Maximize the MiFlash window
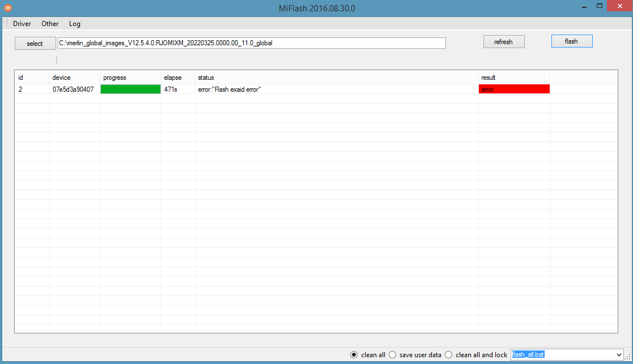The width and height of the screenshot is (633, 364). tap(600, 6)
